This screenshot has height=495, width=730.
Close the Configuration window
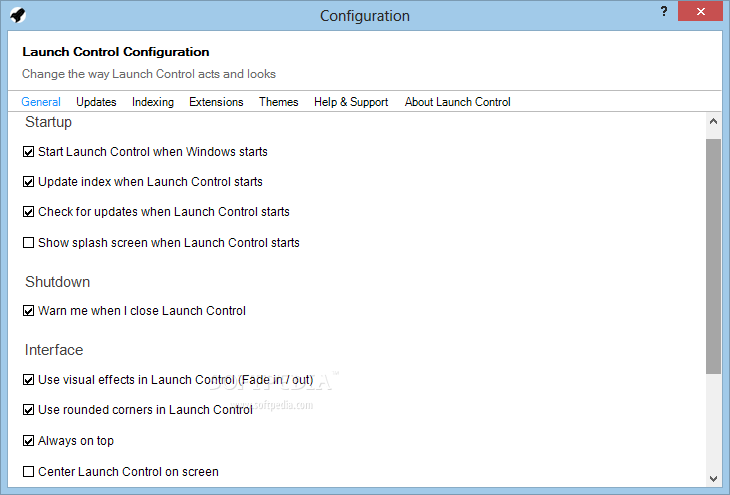coord(700,12)
